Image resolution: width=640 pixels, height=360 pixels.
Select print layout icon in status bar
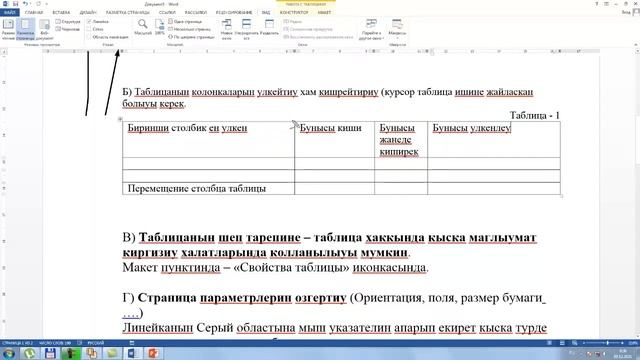click(x=562, y=343)
